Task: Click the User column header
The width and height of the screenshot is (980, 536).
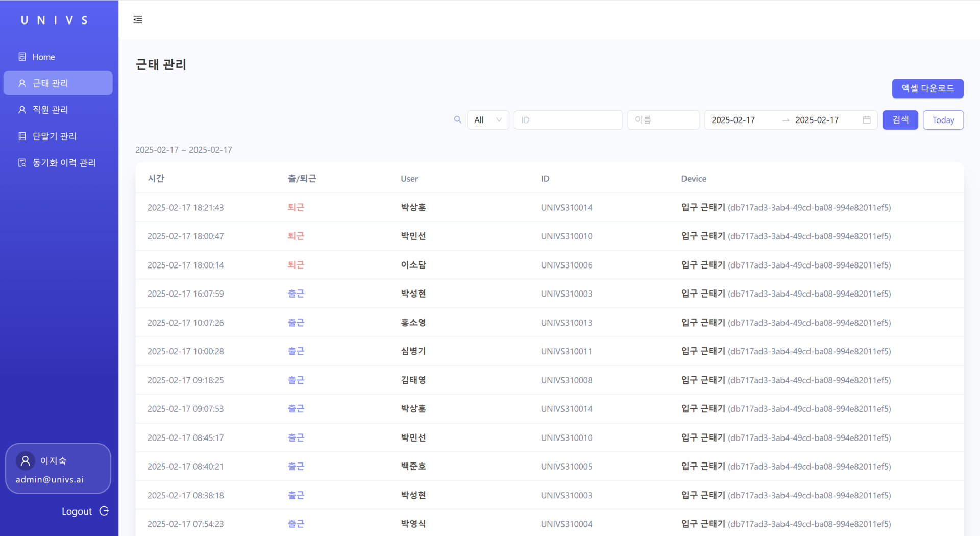Action: (409, 179)
